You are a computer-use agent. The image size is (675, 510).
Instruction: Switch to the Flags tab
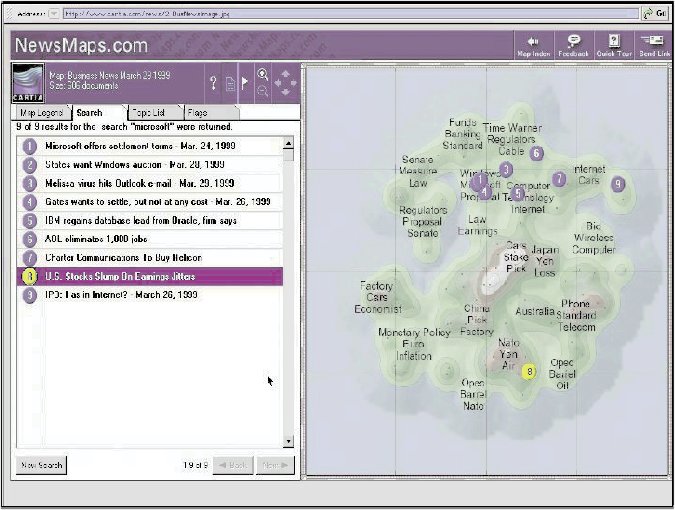[x=211, y=113]
